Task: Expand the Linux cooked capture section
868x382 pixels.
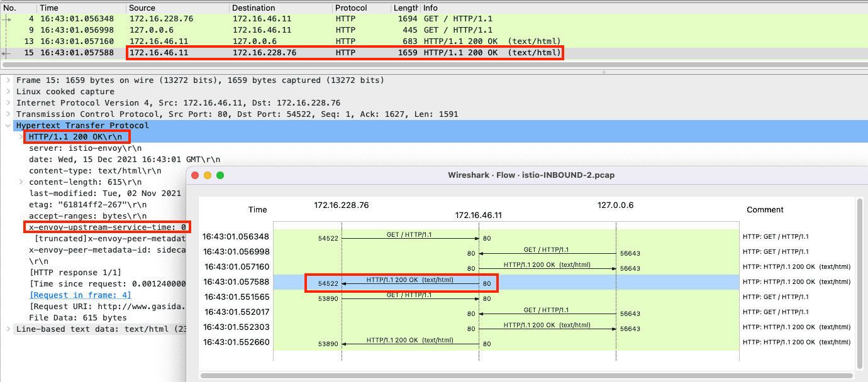Action: click(x=8, y=91)
